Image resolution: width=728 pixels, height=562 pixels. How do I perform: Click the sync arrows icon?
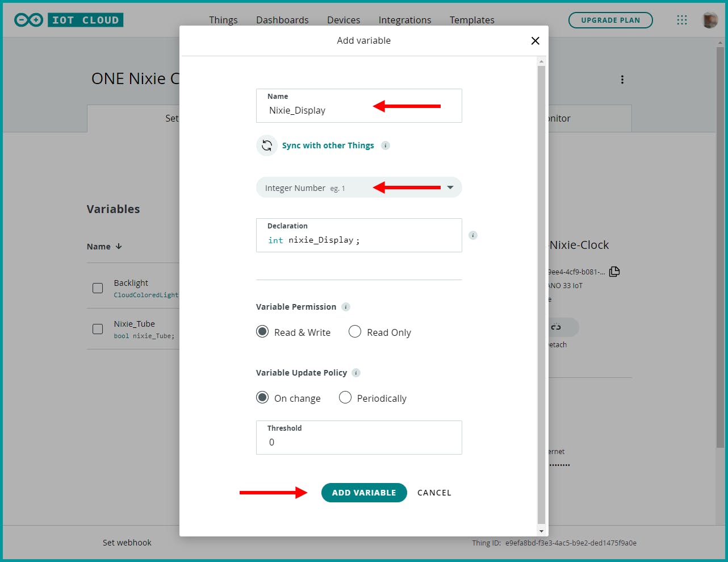pyautogui.click(x=267, y=145)
